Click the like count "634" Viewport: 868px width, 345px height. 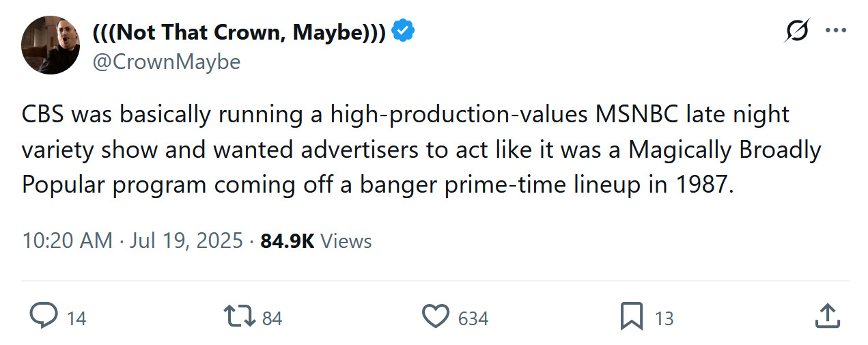(x=473, y=318)
